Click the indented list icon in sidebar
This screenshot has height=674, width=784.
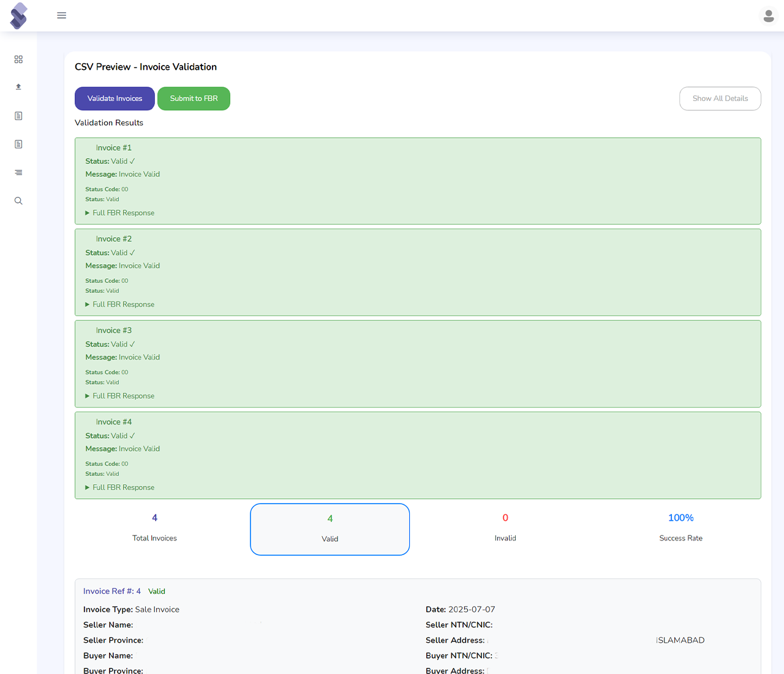pos(18,173)
